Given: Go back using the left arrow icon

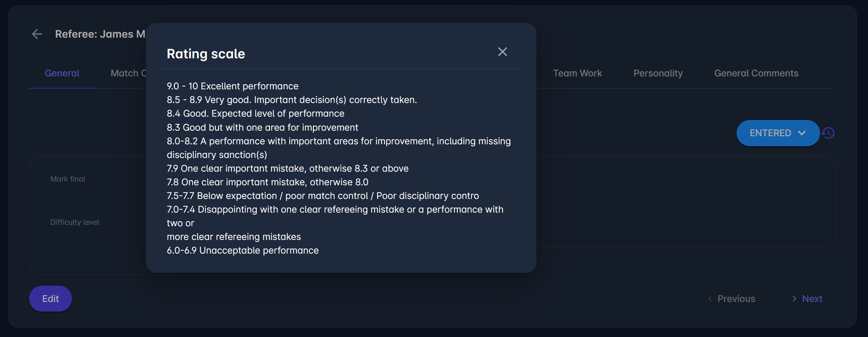Looking at the screenshot, I should click(x=37, y=34).
